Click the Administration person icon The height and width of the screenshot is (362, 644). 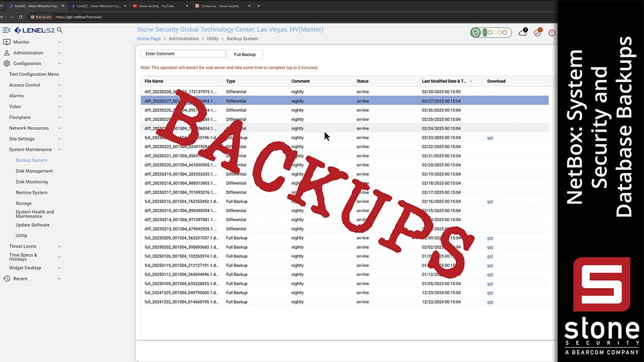[x=7, y=53]
